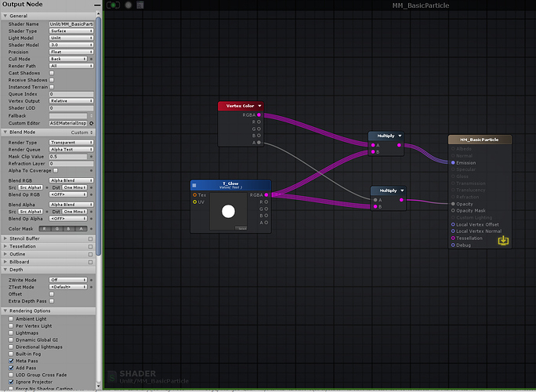Open the upper Multiply node dropdown arrow
Screen dimensions: 536x392
[400, 136]
